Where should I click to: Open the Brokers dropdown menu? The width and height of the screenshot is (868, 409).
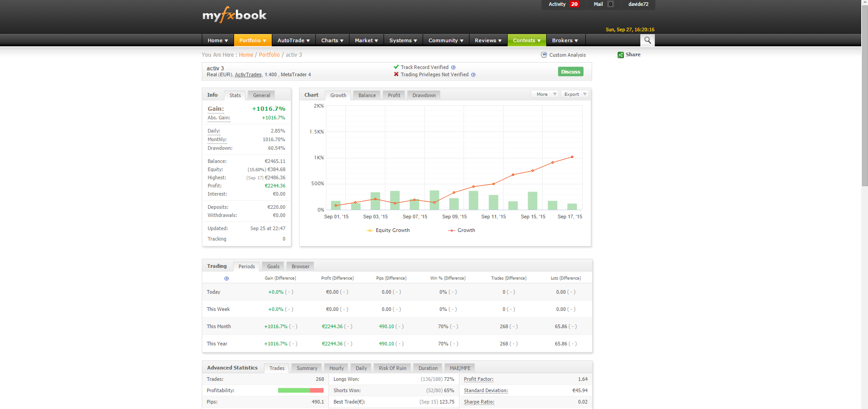click(565, 40)
